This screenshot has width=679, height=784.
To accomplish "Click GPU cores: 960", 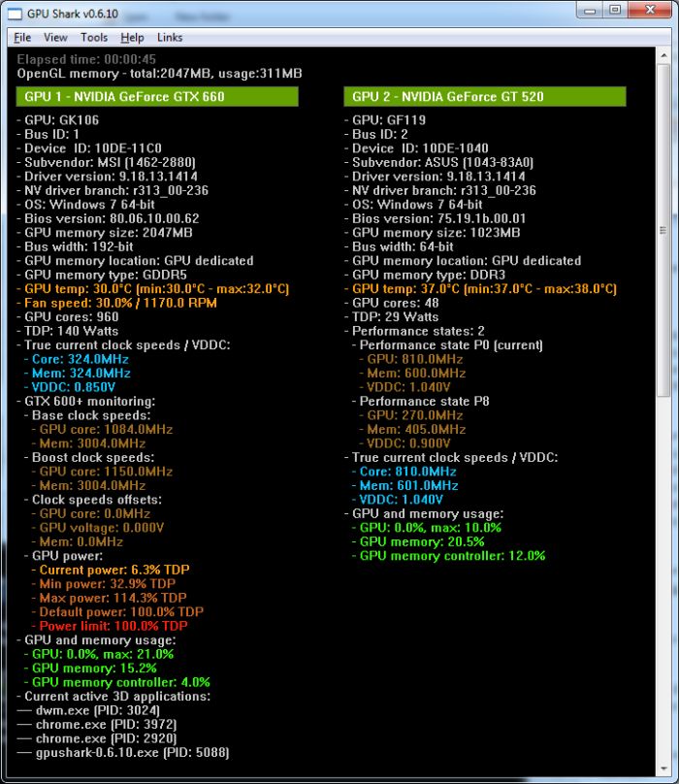I will coord(68,317).
